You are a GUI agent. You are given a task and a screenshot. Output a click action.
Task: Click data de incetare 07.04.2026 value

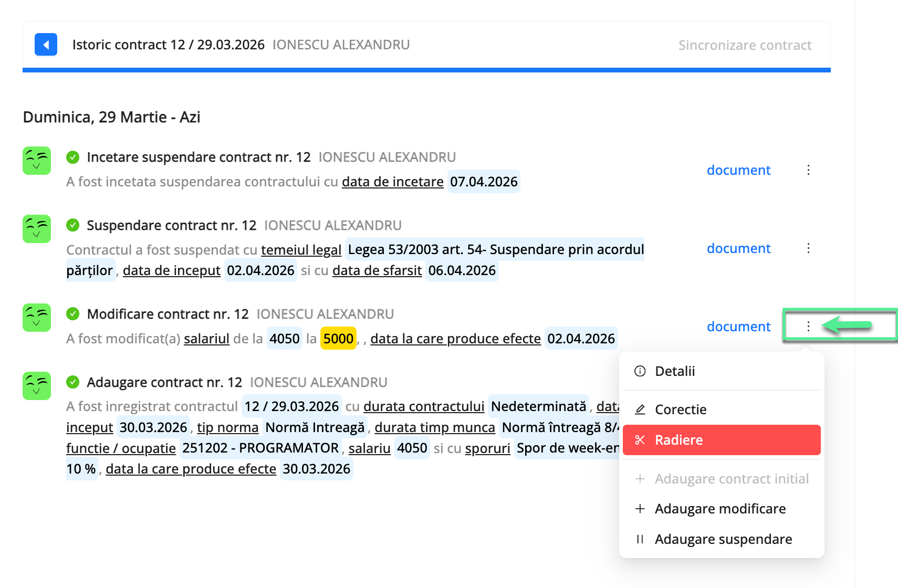coord(483,182)
